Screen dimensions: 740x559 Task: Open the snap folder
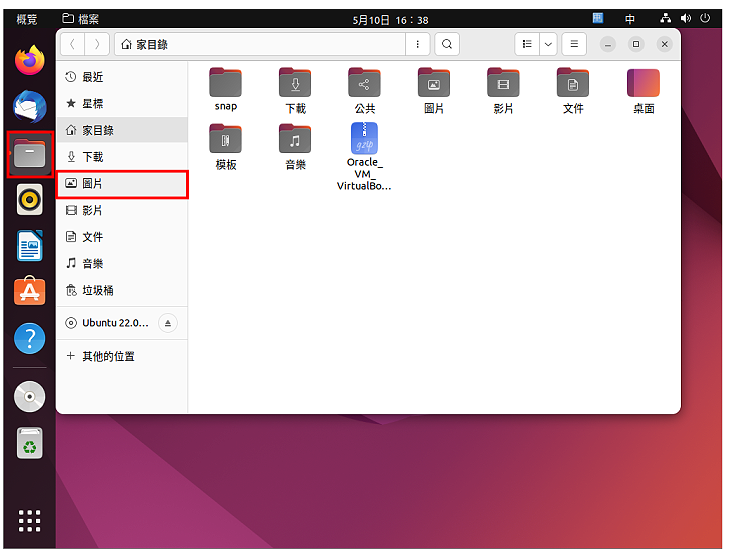tap(225, 90)
